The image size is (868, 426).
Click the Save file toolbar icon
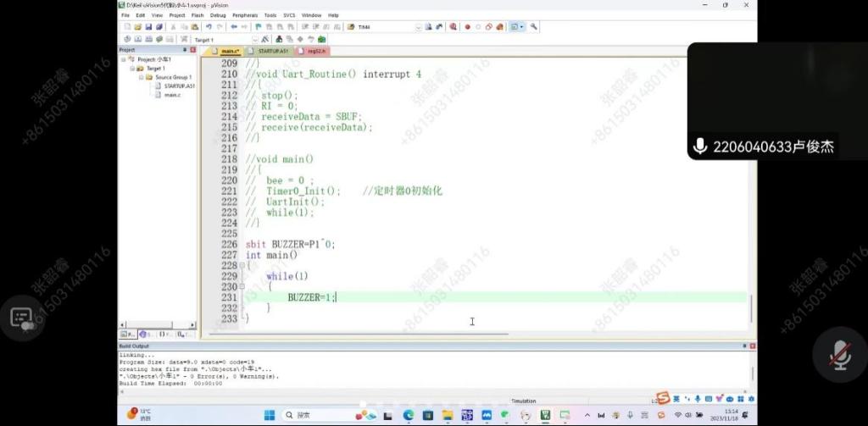pyautogui.click(x=147, y=27)
